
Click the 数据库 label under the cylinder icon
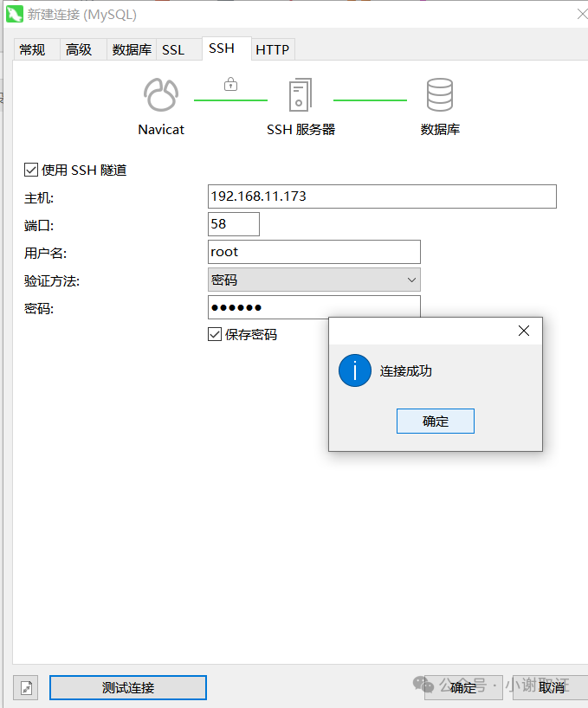pos(440,130)
